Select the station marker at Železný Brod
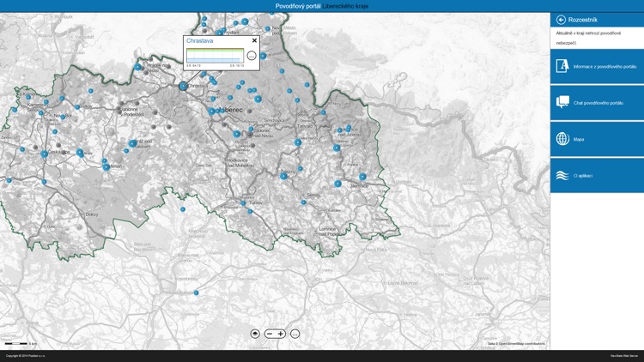Viewport: 644px width, 362px height. [283, 176]
